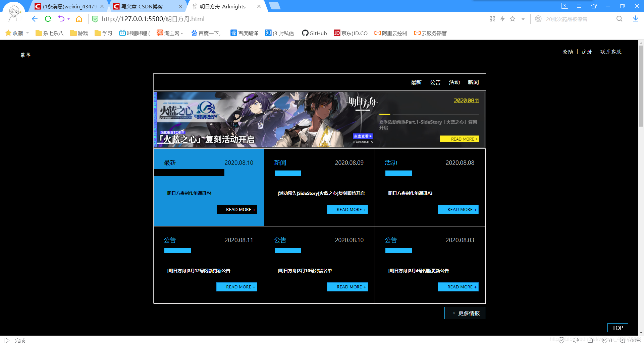Select the 最新 news filter tab
Viewport: 644px width, 345px height.
click(x=416, y=82)
